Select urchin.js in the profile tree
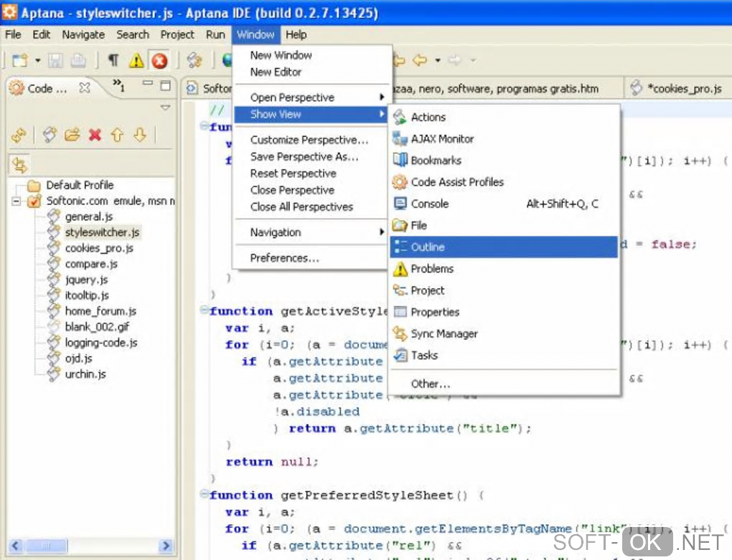The image size is (732, 560). [x=85, y=374]
